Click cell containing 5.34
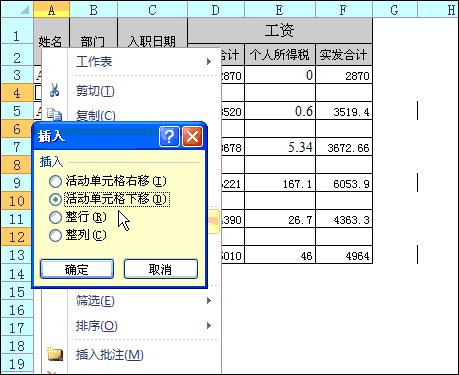 [280, 147]
